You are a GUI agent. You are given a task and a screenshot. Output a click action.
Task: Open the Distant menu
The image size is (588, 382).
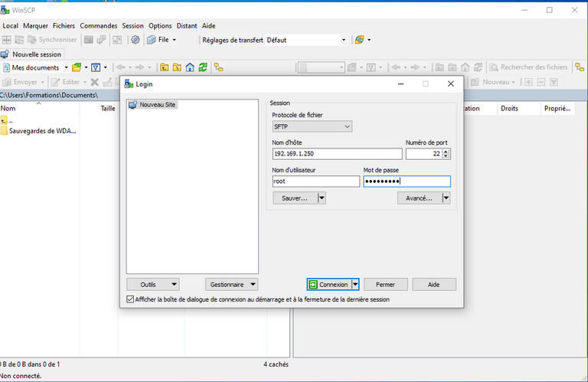187,26
